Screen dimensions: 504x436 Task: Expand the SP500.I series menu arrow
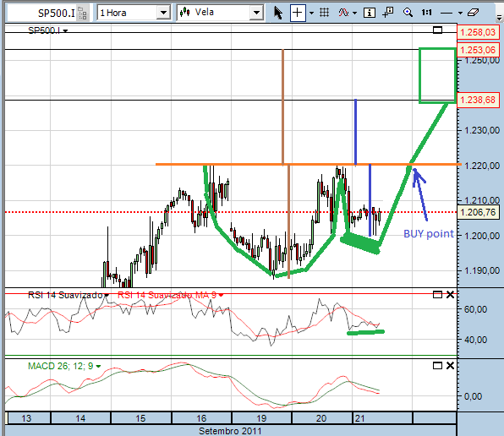(66, 31)
